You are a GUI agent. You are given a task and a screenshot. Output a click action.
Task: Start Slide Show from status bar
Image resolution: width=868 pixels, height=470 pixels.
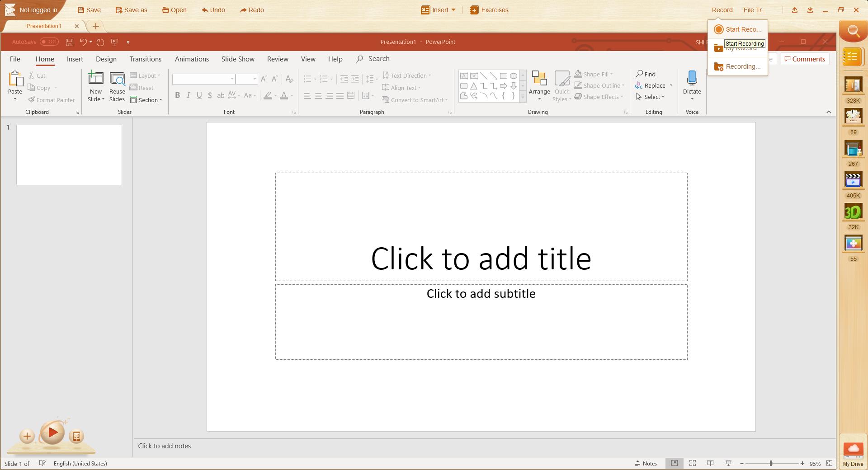[728, 463]
